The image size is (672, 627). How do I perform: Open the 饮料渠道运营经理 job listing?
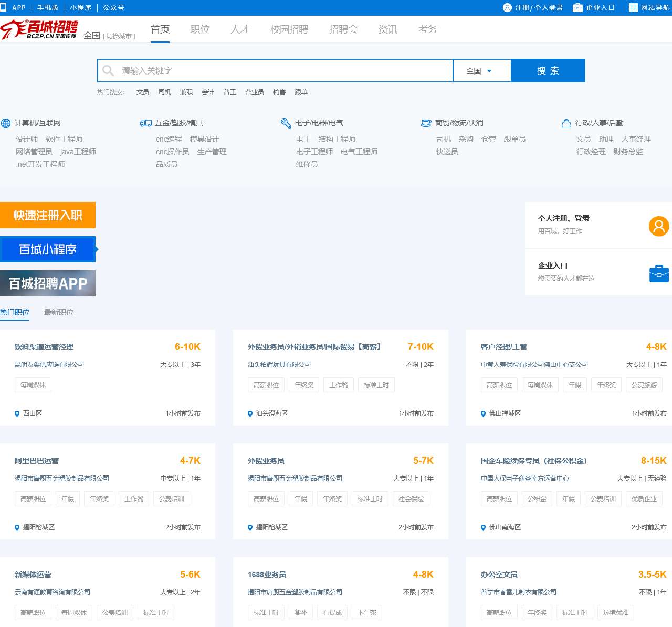click(44, 347)
